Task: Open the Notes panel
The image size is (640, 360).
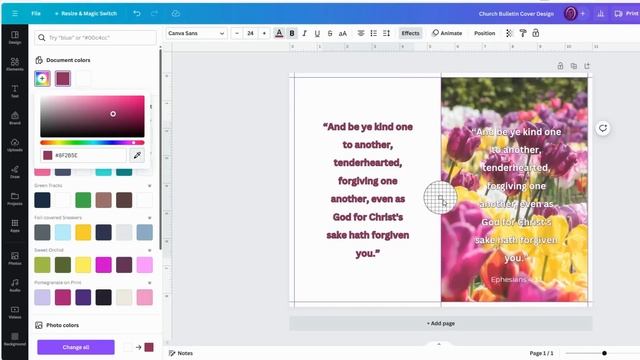Action: coord(181,353)
